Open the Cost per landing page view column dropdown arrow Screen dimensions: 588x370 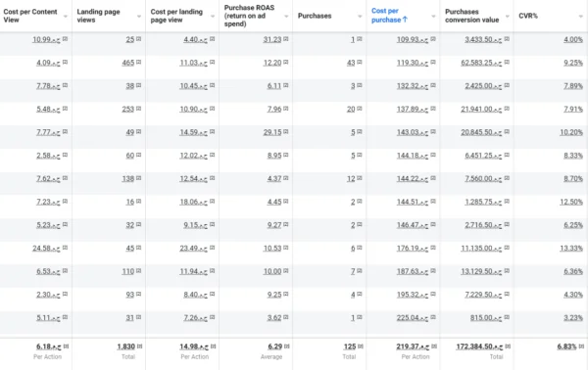coord(213,16)
